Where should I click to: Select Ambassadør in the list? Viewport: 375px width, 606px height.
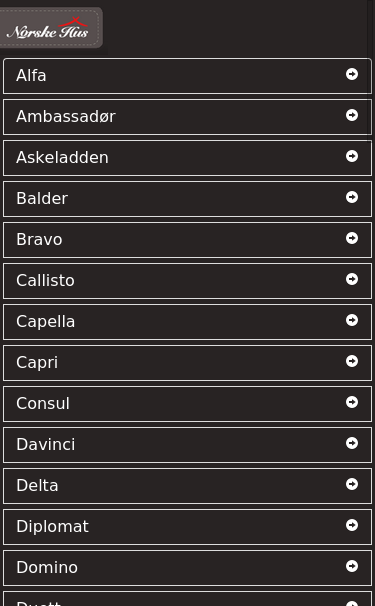tap(188, 117)
